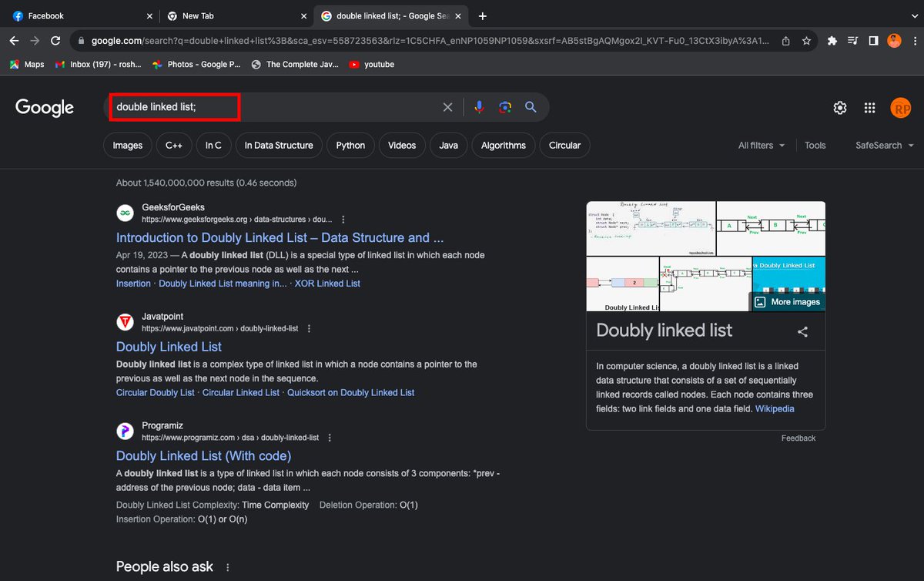Open Circular Doubly List sublink
This screenshot has height=581, width=924.
(x=156, y=393)
